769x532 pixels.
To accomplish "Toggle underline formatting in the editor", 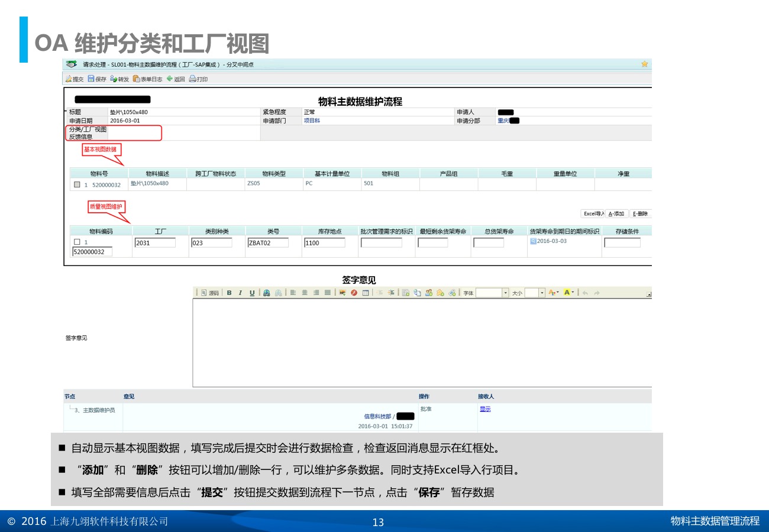I will (251, 293).
